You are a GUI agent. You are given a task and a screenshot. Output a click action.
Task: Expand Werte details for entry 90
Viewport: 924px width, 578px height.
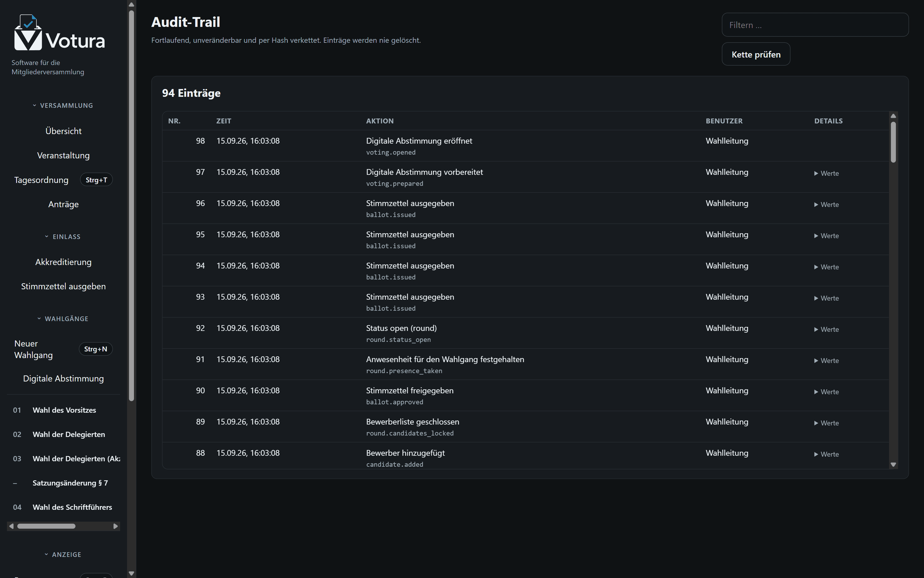point(826,392)
